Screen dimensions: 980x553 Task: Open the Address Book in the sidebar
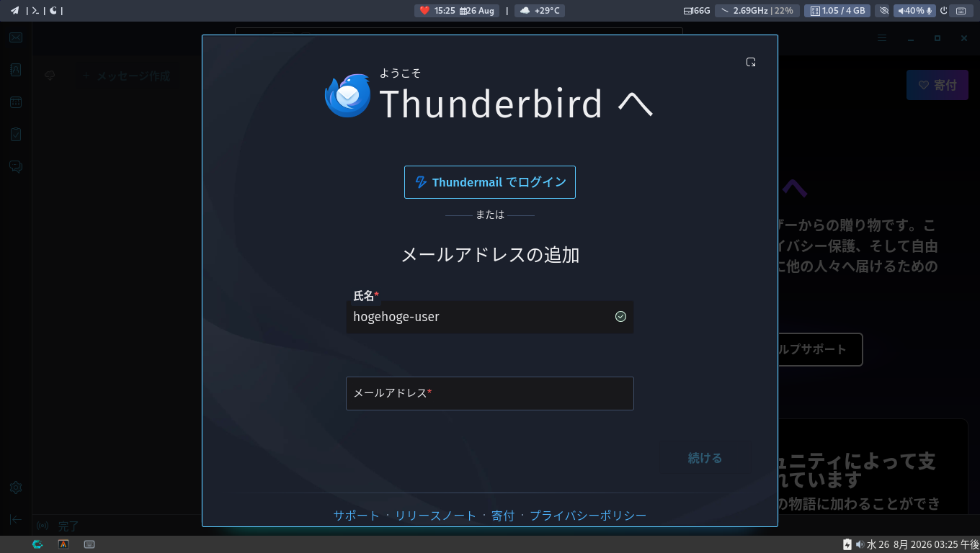(x=16, y=70)
